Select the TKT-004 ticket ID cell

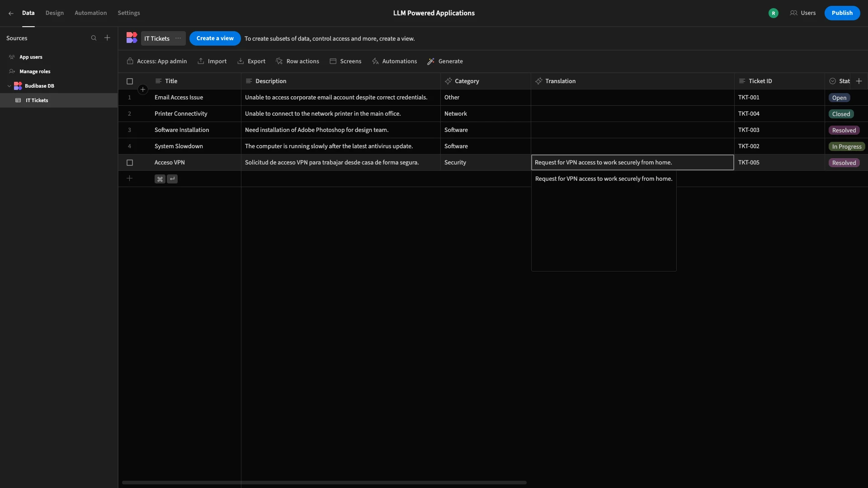pyautogui.click(x=779, y=114)
